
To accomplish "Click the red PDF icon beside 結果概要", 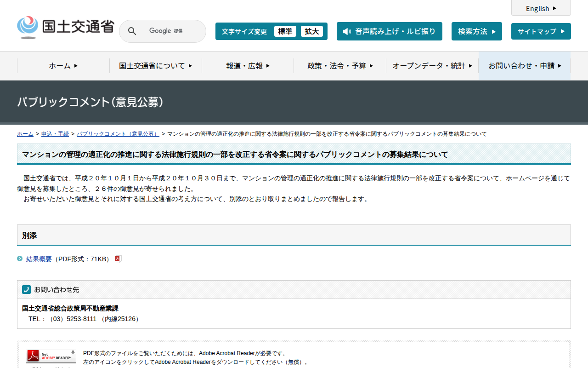I will [118, 259].
